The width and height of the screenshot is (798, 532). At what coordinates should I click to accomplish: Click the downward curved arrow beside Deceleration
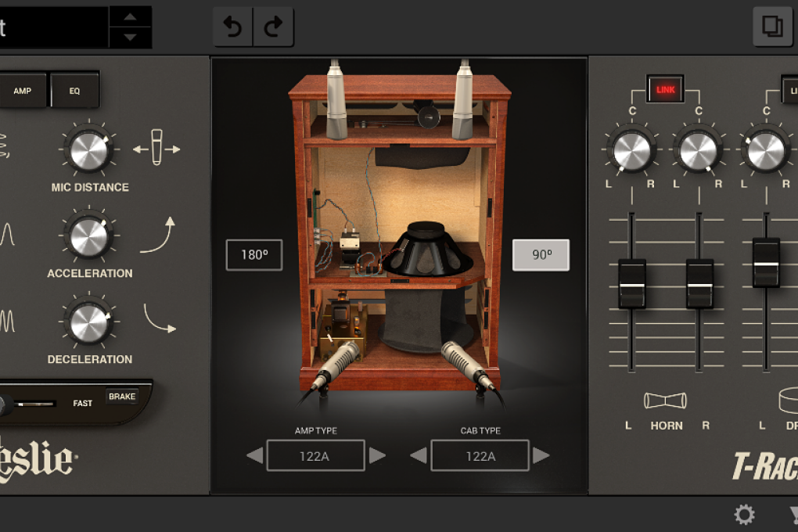pos(160,318)
